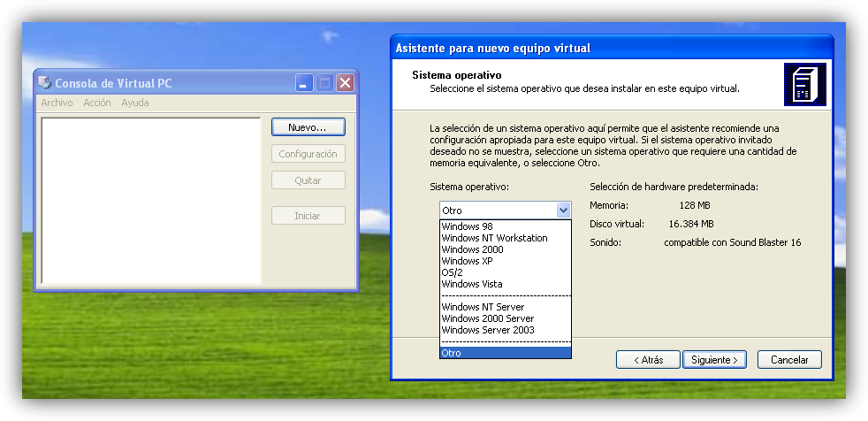868x421 pixels.
Task: Pick Windows 2000 Server entry
Action: point(487,318)
